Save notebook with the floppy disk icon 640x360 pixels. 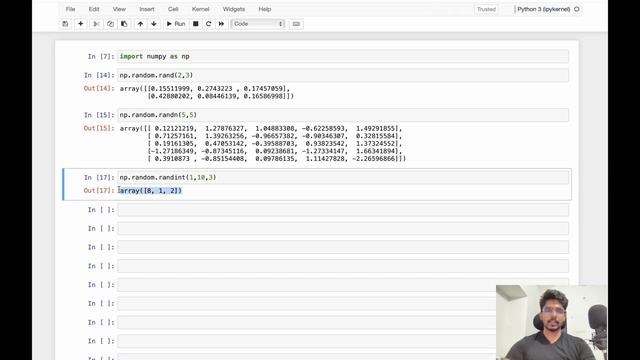(x=65, y=24)
